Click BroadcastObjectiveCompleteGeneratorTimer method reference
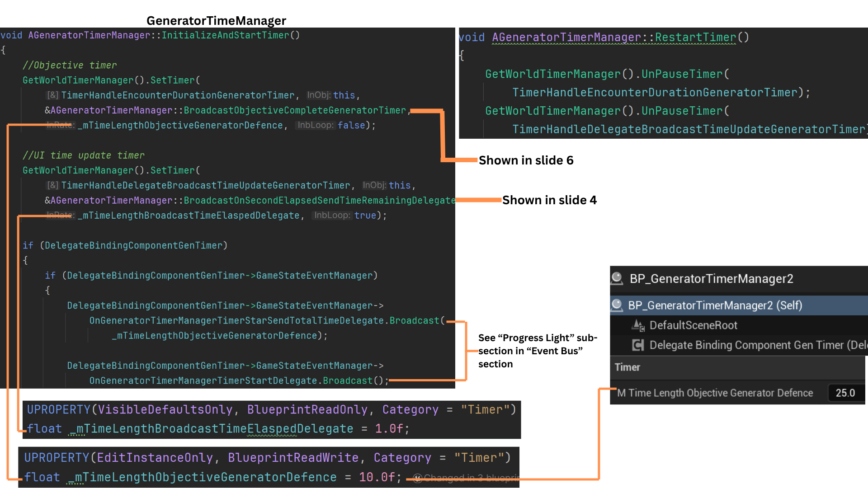This screenshot has width=868, height=488. (x=295, y=110)
